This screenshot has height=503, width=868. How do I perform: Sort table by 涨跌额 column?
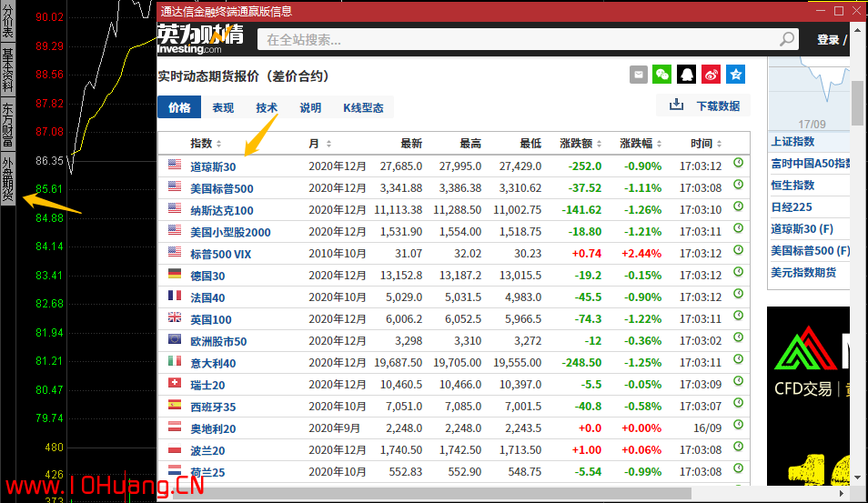coord(580,144)
